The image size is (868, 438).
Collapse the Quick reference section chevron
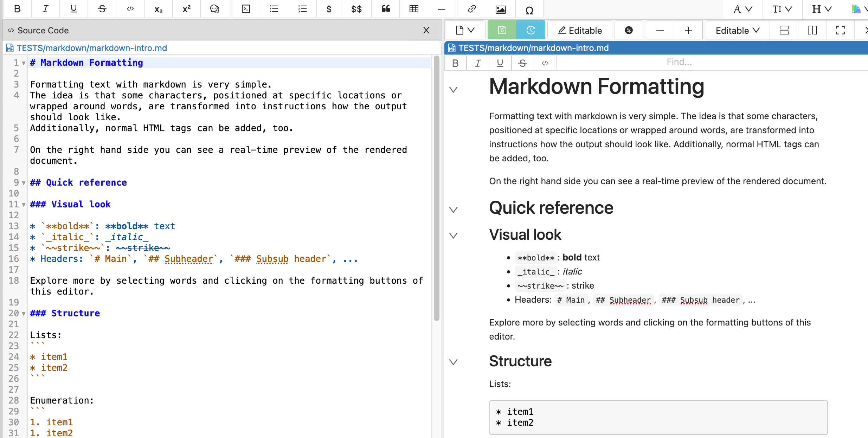(x=454, y=210)
